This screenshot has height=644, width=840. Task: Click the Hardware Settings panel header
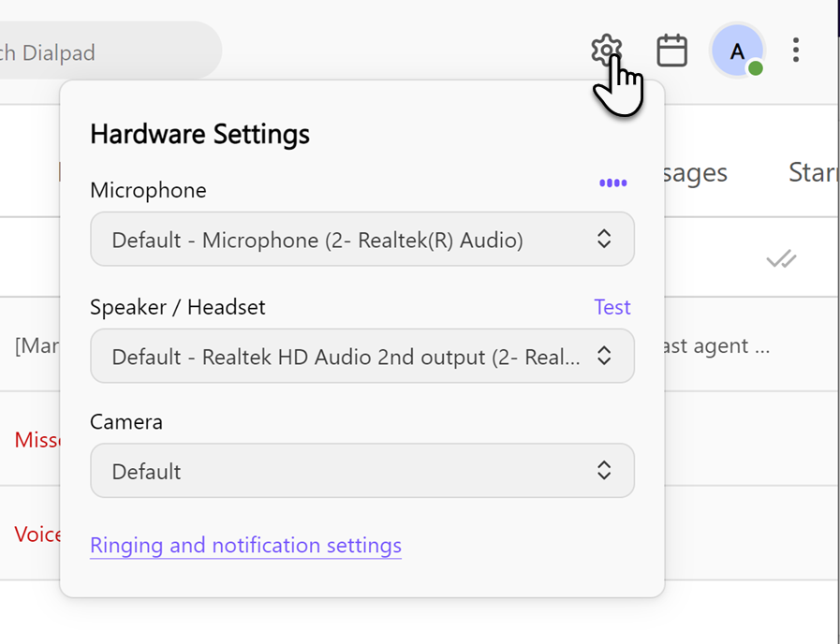[199, 134]
